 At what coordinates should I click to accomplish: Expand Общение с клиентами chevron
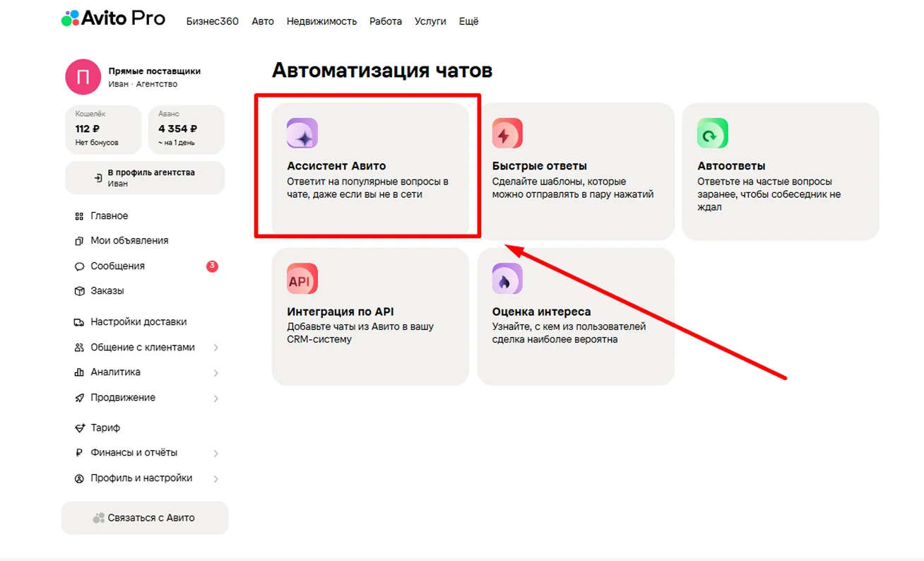coord(215,348)
